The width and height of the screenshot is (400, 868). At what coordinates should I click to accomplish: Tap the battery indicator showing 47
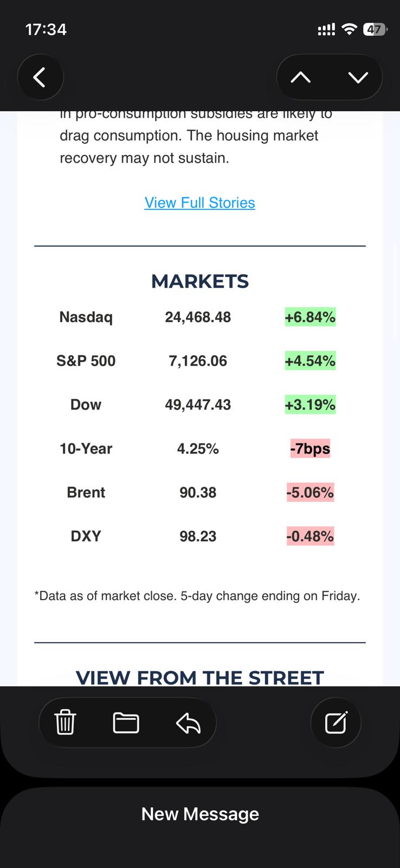pos(374,29)
